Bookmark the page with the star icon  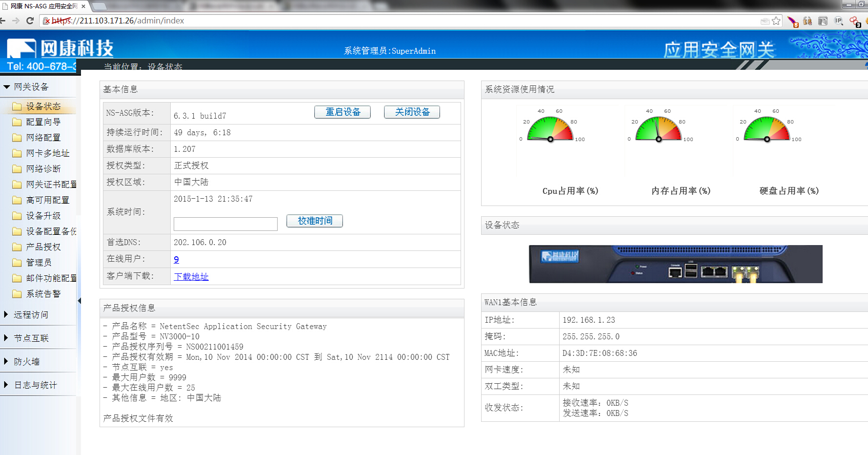pyautogui.click(x=776, y=21)
